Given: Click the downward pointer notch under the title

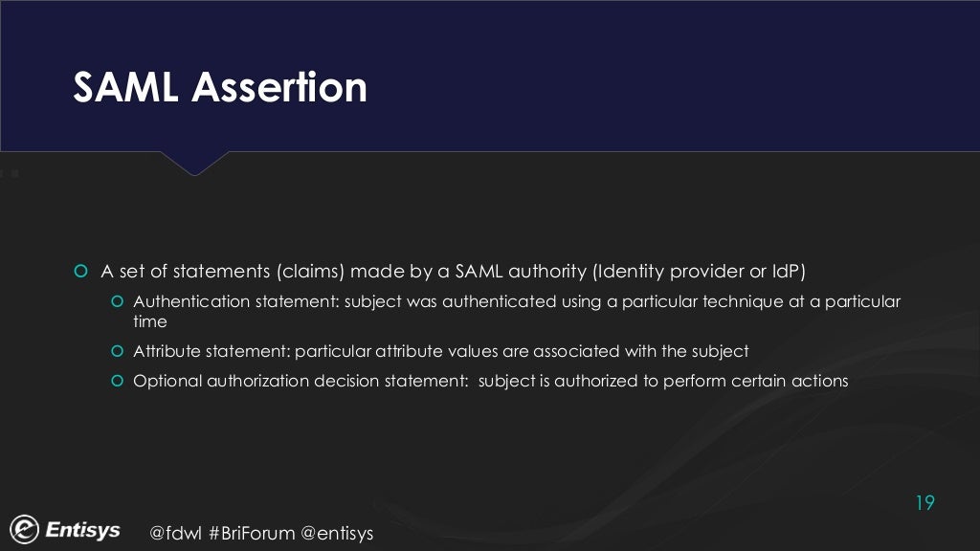Looking at the screenshot, I should [x=194, y=163].
